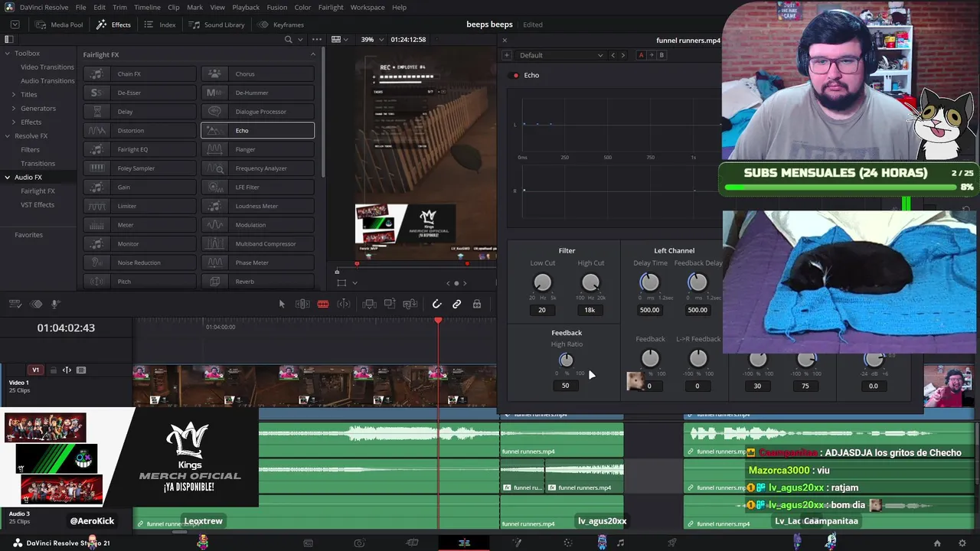Screen dimensions: 980x551
Task: Activate the Trim Edit Mode tool
Action: tap(302, 304)
